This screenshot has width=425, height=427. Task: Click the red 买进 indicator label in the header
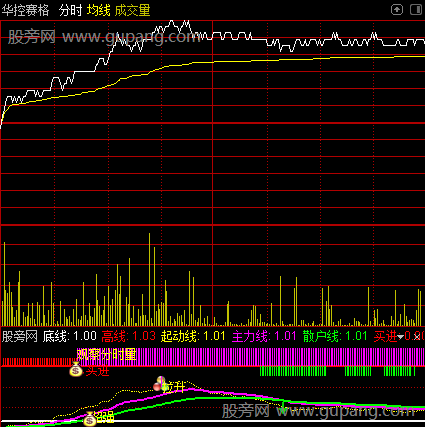(385, 336)
